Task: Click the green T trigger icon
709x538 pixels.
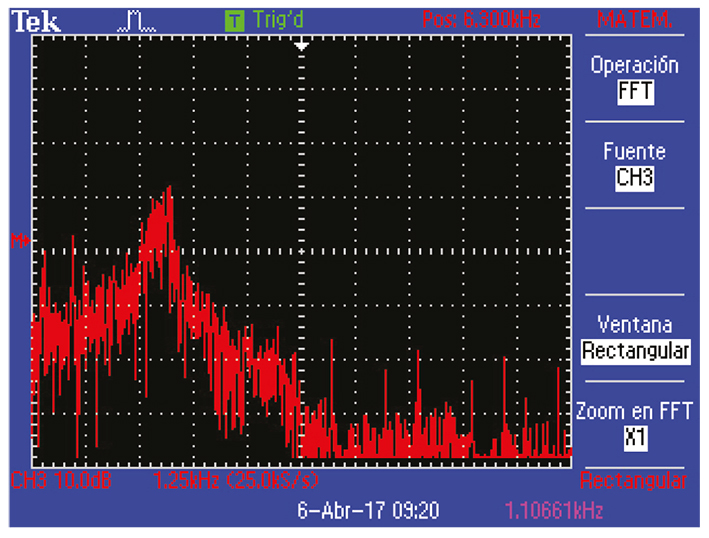Action: pos(234,20)
